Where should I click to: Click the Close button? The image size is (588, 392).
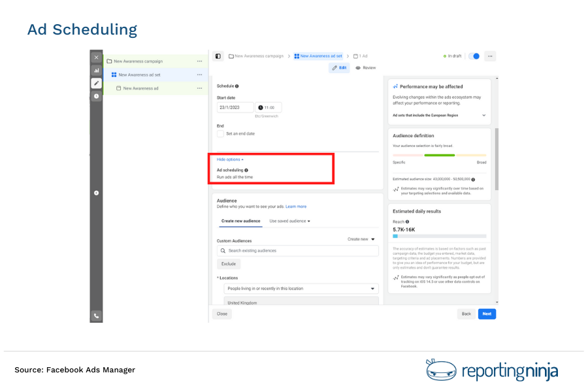pos(222,314)
